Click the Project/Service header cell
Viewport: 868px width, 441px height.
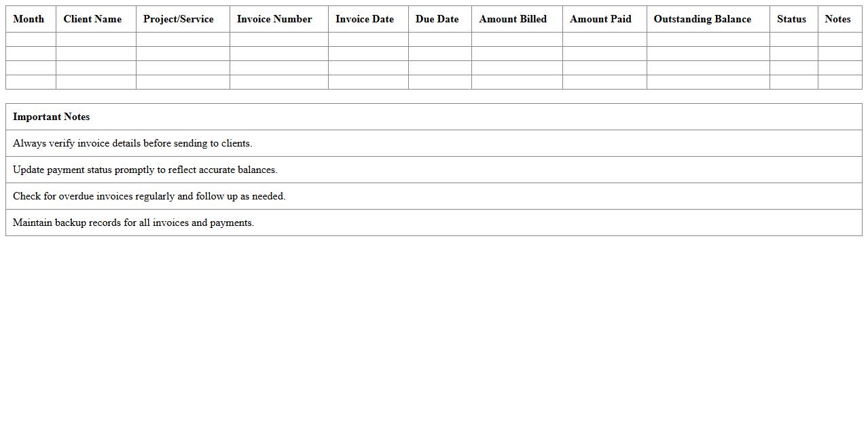tap(178, 19)
